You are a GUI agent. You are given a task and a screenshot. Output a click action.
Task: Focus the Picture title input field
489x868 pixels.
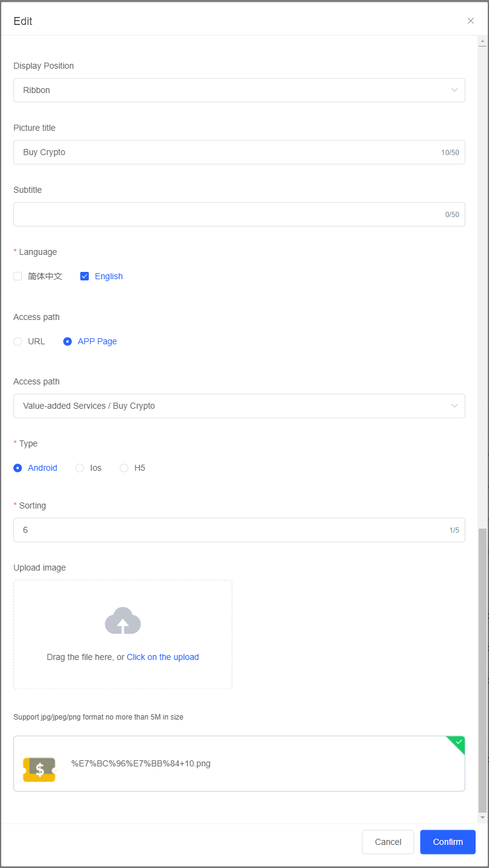pos(225,152)
